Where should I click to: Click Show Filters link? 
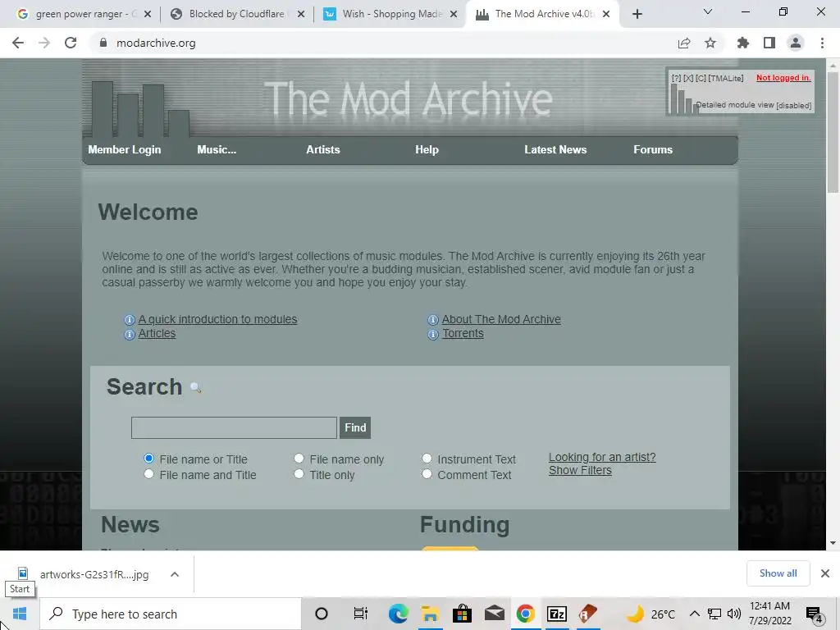point(580,470)
